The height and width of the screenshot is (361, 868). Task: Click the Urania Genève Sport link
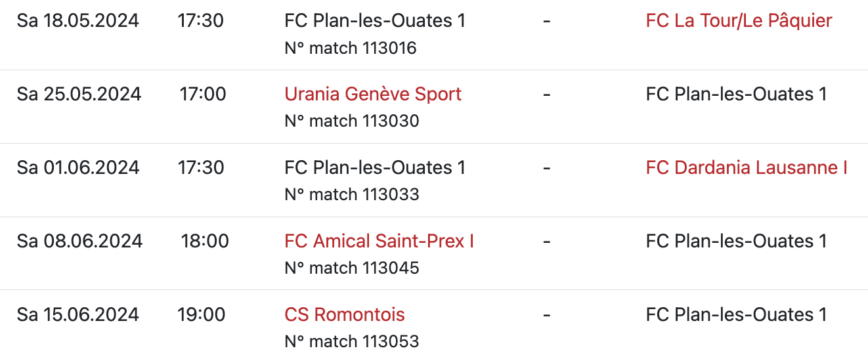point(373,95)
